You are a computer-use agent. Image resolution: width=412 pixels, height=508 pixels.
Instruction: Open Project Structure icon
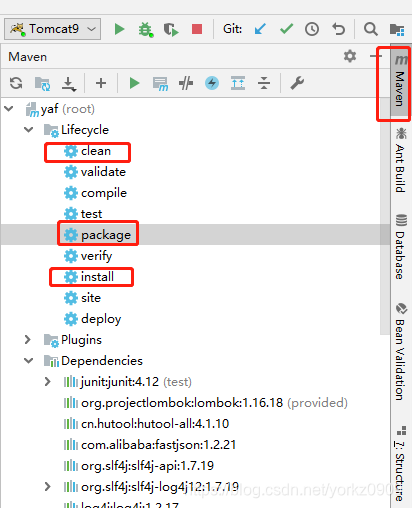tap(397, 29)
